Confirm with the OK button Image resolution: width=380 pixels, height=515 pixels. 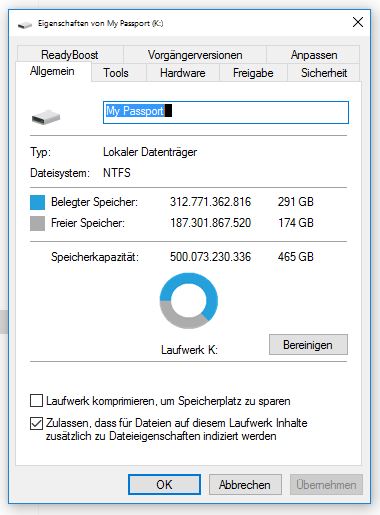click(164, 484)
